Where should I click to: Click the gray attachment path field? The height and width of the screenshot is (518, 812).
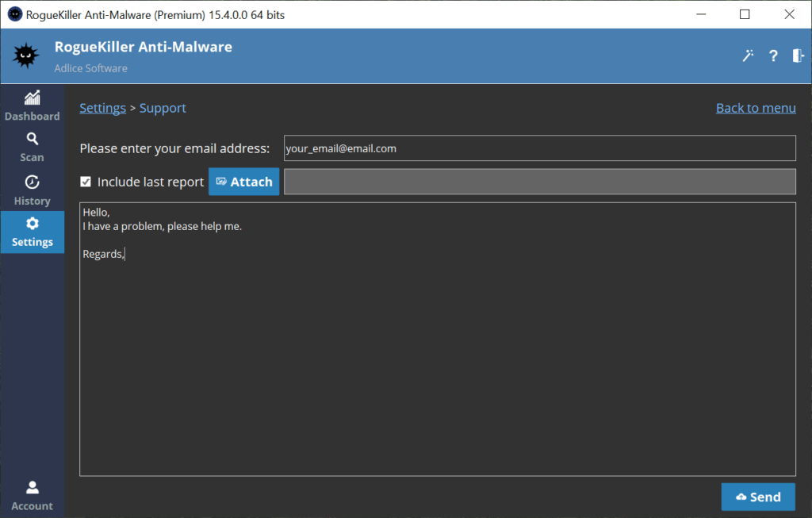[x=539, y=182]
